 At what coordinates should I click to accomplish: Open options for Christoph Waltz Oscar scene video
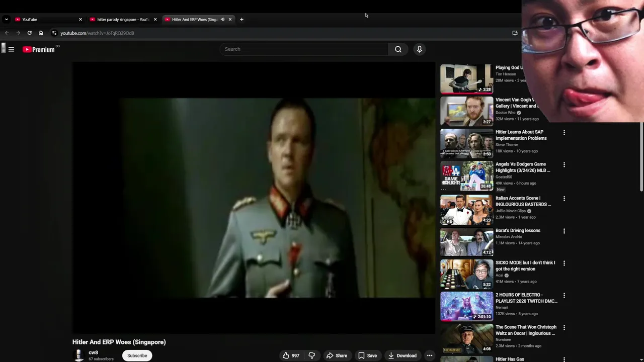tap(564, 328)
